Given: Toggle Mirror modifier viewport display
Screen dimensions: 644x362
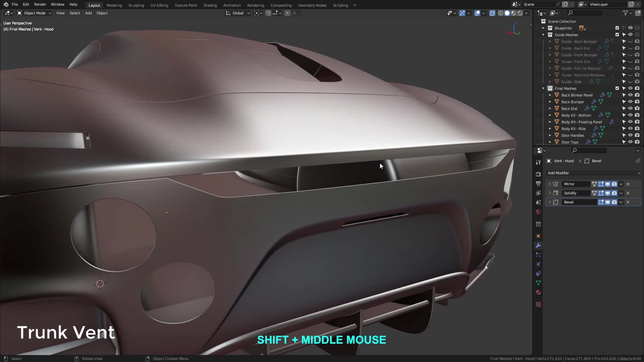Looking at the screenshot, I should (x=607, y=184).
